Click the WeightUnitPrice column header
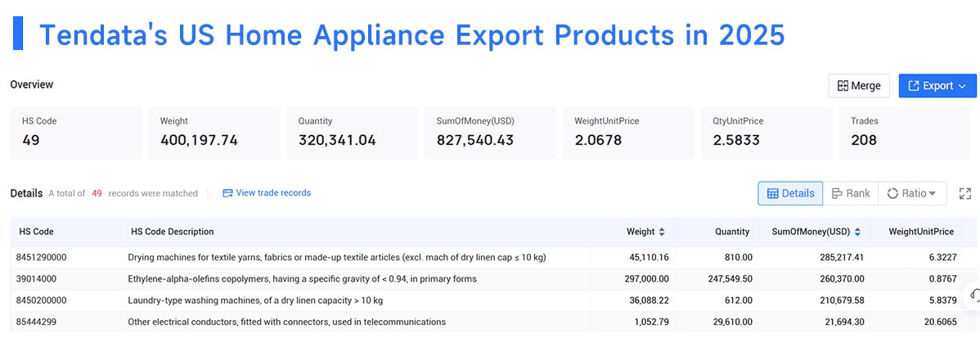Image resolution: width=980 pixels, height=343 pixels. pyautogui.click(x=921, y=232)
